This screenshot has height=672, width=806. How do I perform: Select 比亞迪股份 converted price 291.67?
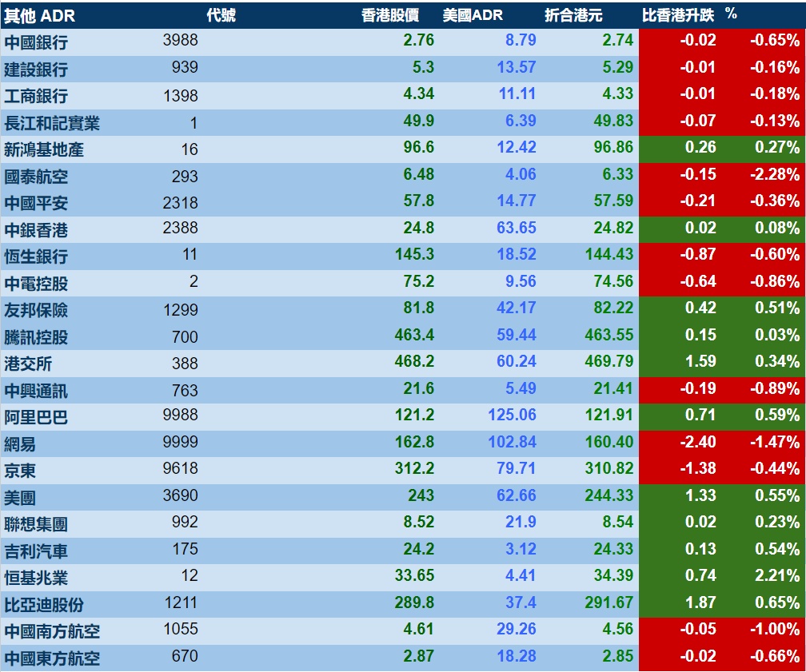point(609,602)
